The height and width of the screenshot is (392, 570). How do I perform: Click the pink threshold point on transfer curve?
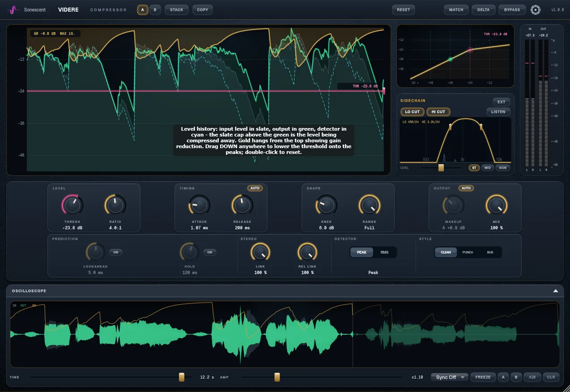(x=470, y=50)
